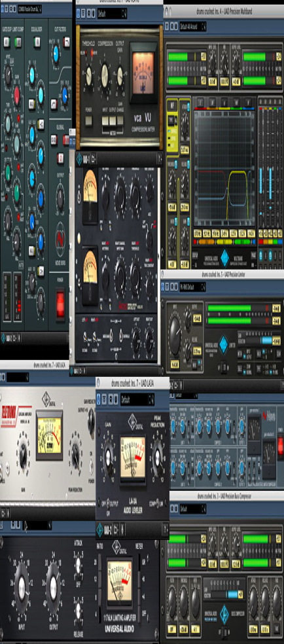The image size is (284, 644).
Task: Click LEFT OUT knob on Fairchild bottom panel
Action: pos(135,341)
